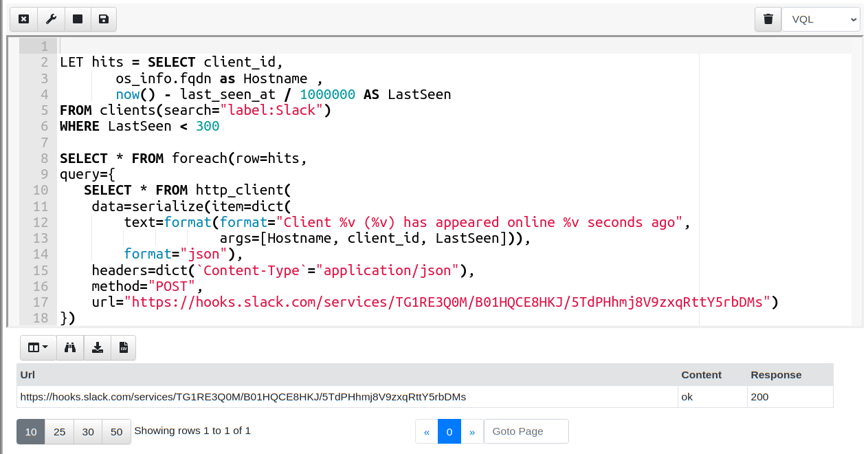868x454 pixels.
Task: Click the Response column header
Action: (x=776, y=375)
